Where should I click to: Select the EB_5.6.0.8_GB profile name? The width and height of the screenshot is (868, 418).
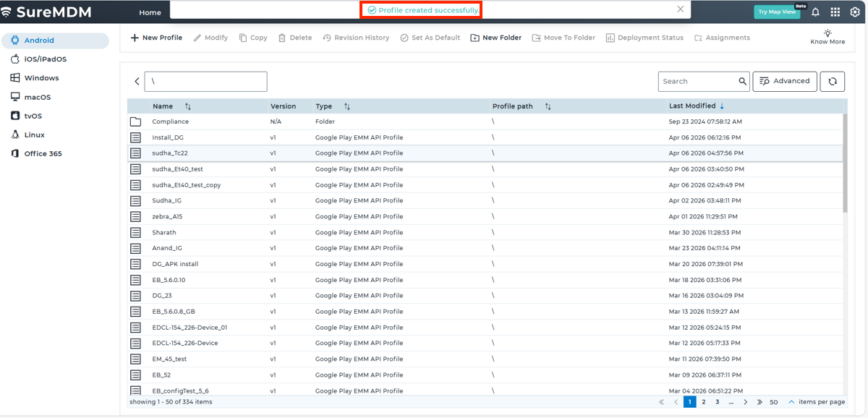pos(174,312)
